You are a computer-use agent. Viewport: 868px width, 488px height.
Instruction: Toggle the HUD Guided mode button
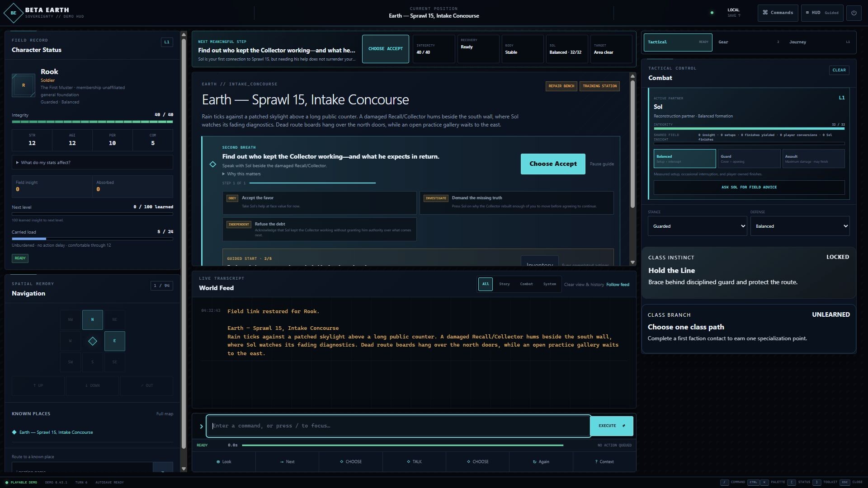[822, 13]
